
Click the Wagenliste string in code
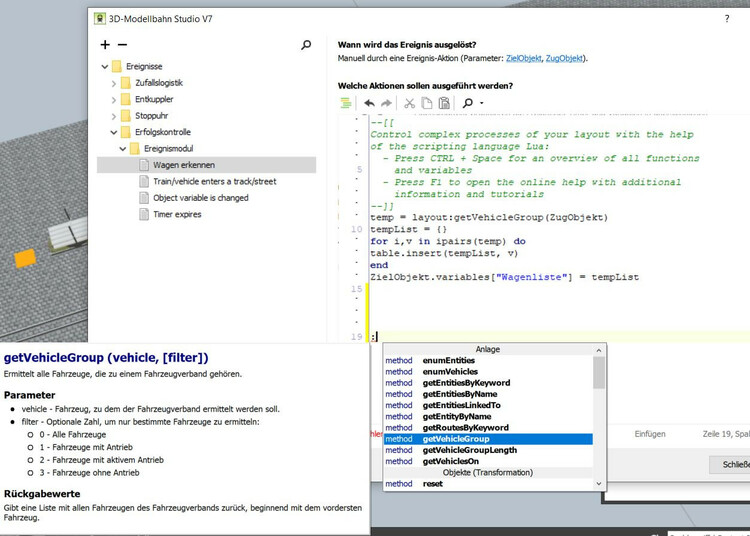click(x=532, y=277)
